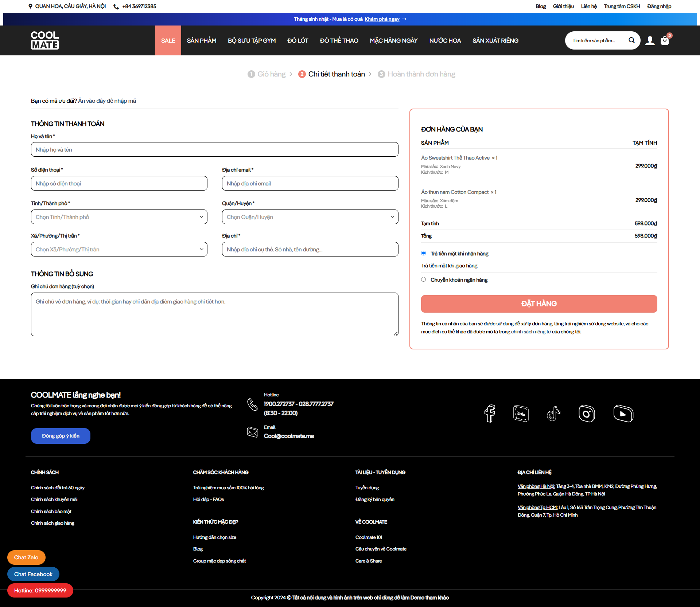Image resolution: width=700 pixels, height=607 pixels.
Task: Click the email envelope icon in footer
Action: point(252,432)
